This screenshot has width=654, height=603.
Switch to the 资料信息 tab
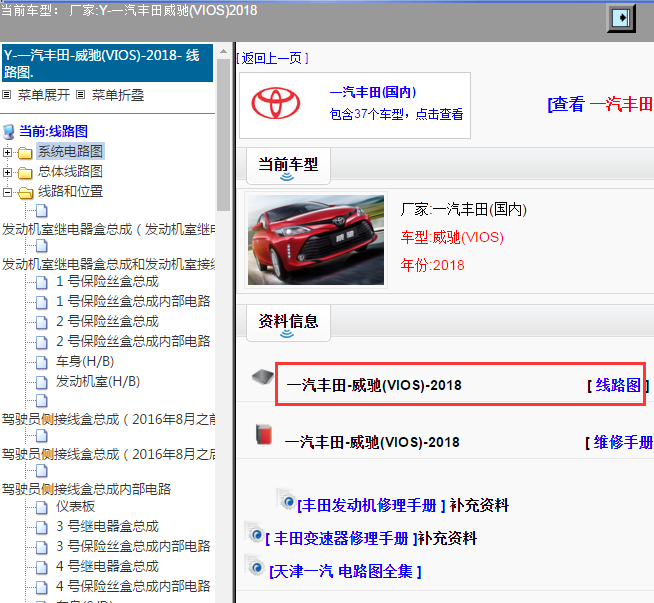coord(288,322)
